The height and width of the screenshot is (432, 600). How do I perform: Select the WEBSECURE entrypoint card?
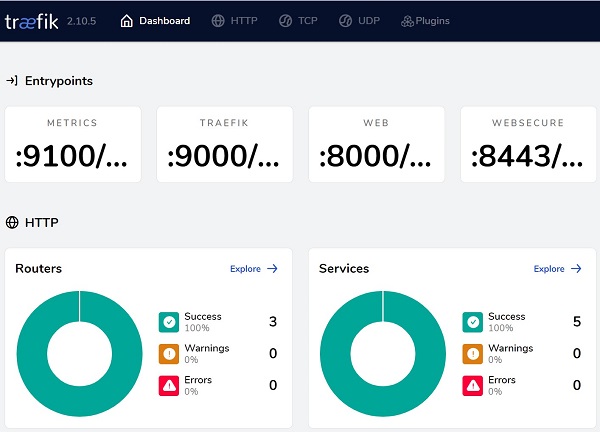coord(528,144)
